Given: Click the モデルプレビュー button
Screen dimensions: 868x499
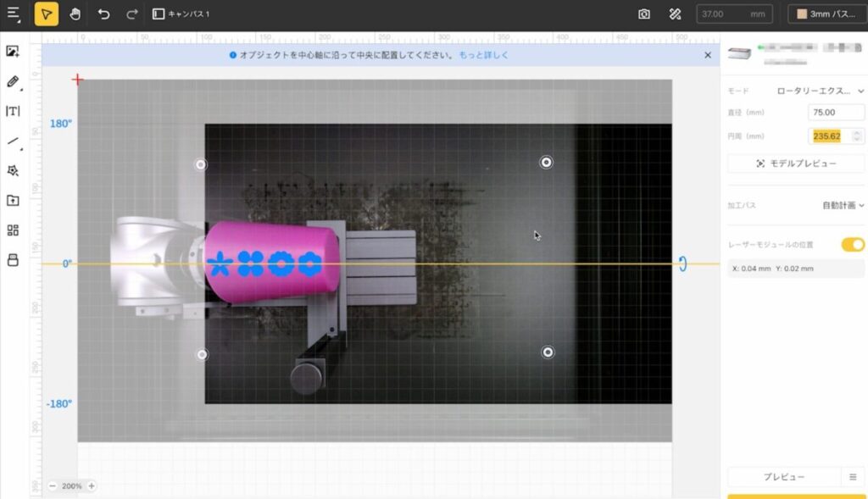Looking at the screenshot, I should pos(796,164).
